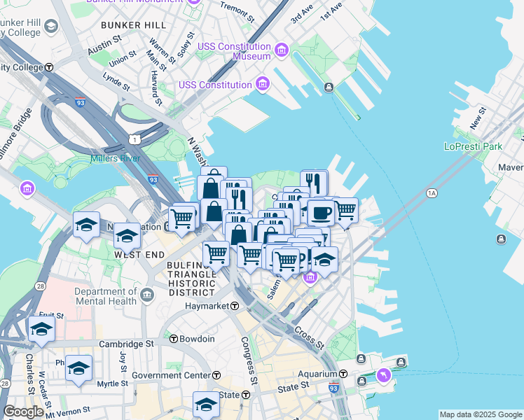The image size is (524, 420).
Task: Open the graduation cap marker beside State station
Action: point(206,405)
